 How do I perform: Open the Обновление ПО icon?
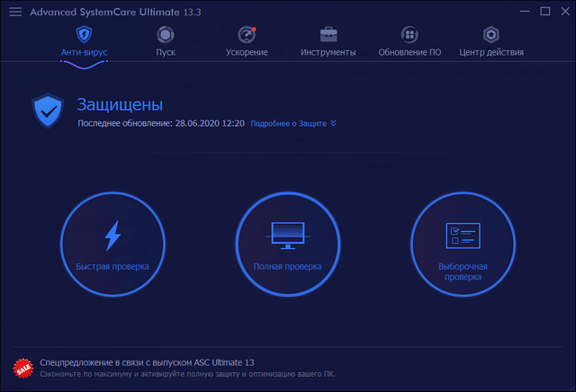click(409, 35)
